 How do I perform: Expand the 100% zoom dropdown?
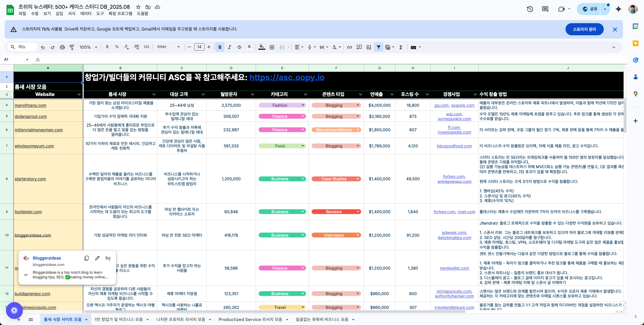tap(88, 47)
